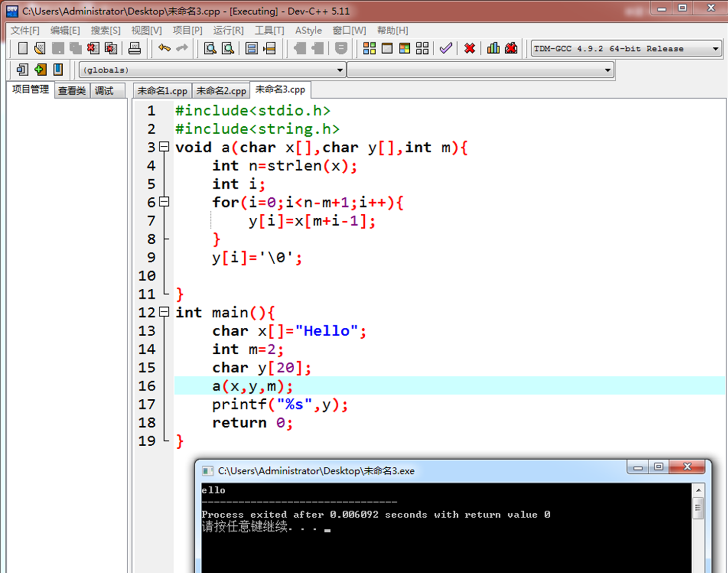This screenshot has width=728, height=573.
Task: Open the 视图[V] menu
Action: [146, 30]
